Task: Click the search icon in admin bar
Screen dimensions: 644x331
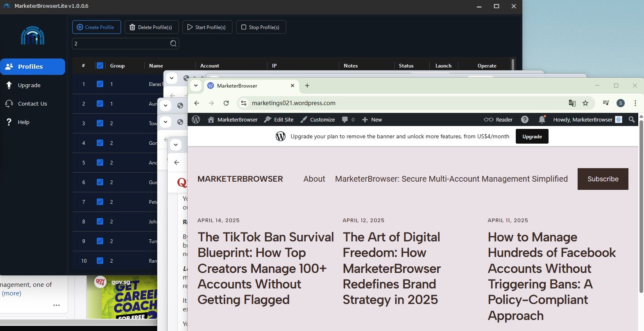Action: [632, 119]
